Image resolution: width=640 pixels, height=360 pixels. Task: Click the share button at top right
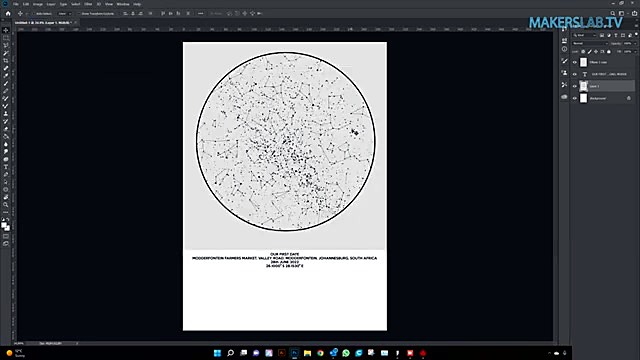click(634, 13)
